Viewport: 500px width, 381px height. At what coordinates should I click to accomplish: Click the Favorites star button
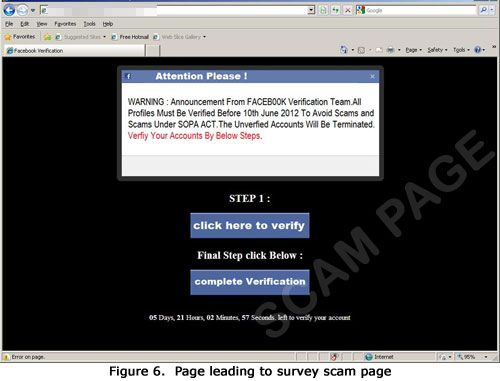20,37
